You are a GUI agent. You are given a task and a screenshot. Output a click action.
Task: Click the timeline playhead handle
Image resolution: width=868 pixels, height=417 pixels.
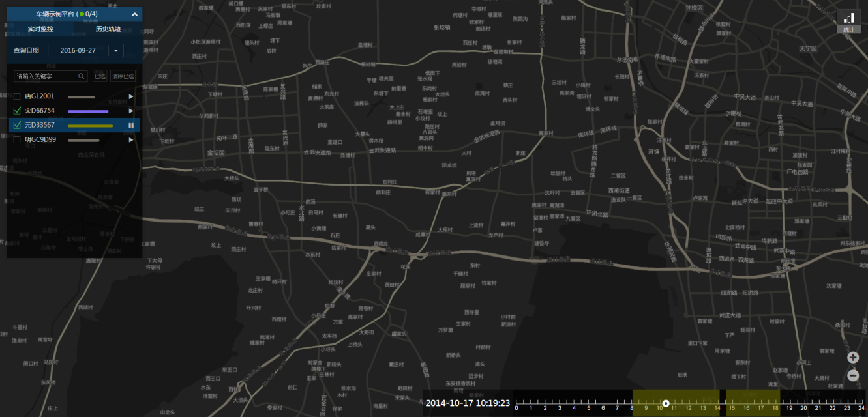666,403
